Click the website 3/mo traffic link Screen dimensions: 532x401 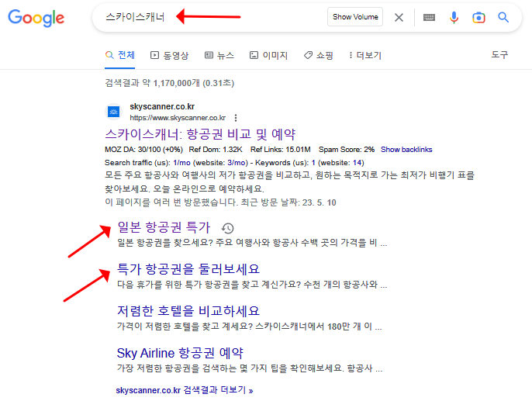(x=236, y=163)
